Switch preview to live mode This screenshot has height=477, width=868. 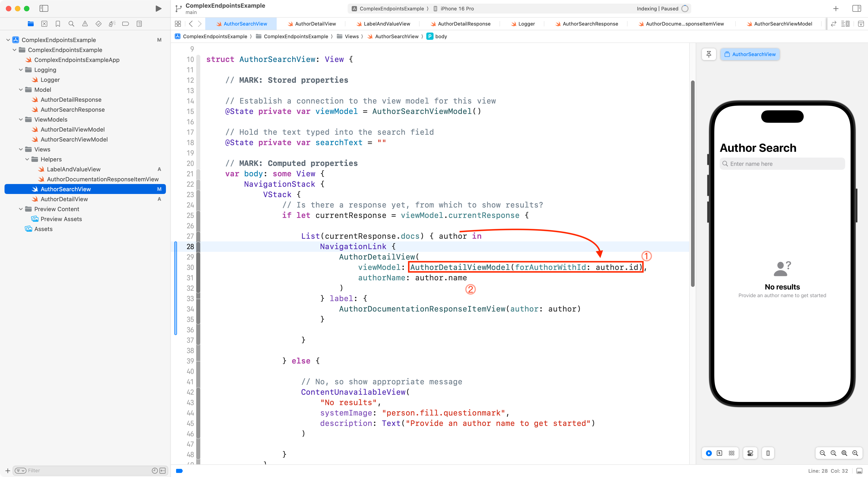point(709,453)
